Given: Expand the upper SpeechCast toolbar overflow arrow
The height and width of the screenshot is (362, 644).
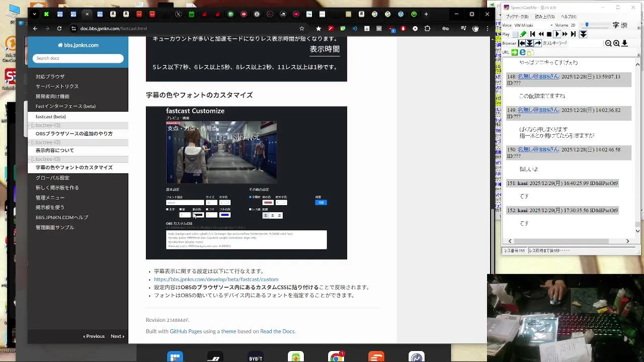Looking at the screenshot, I should (639, 28).
